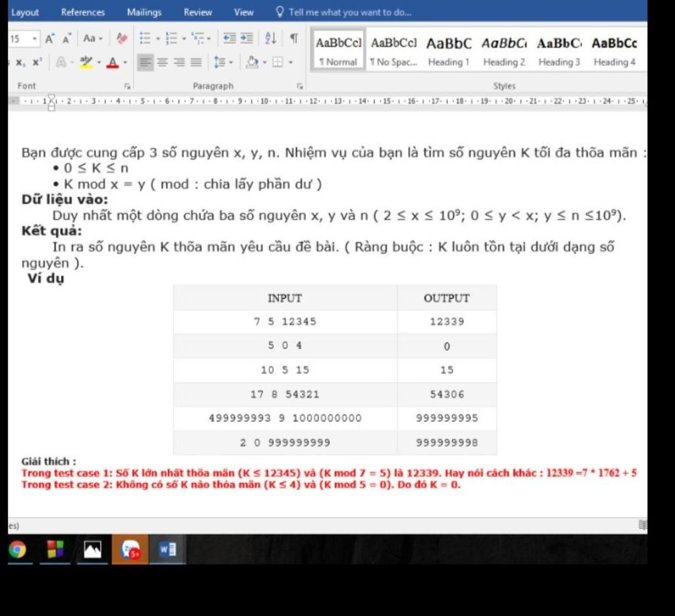Open Google Chrome from the taskbar
The image size is (675, 616).
click(x=17, y=549)
